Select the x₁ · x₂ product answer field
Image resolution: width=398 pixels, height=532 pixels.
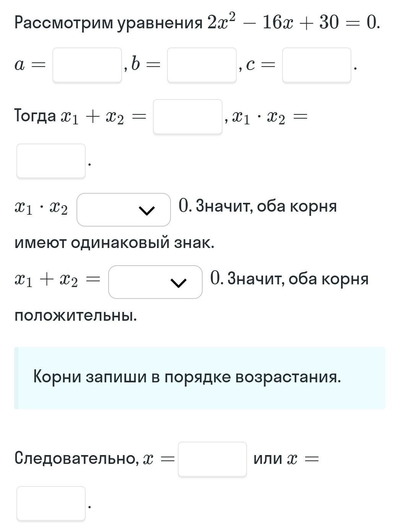tap(51, 161)
